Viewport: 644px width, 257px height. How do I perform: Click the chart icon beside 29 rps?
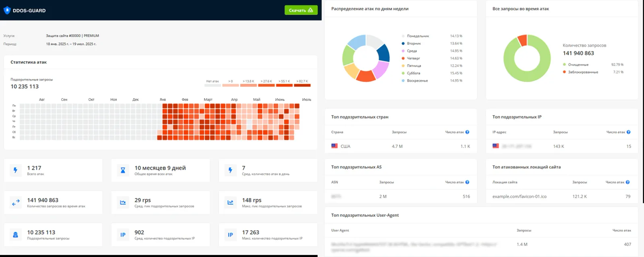(123, 202)
